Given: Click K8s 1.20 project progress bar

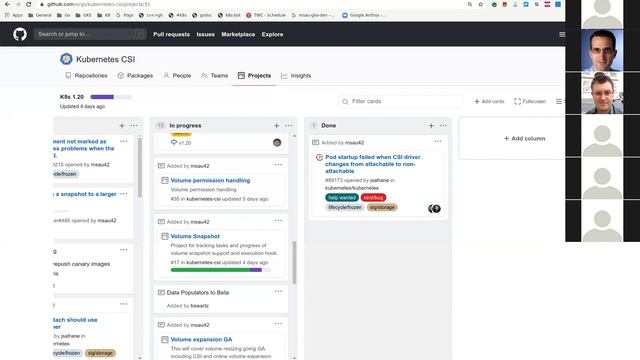Looking at the screenshot, I should [x=111, y=97].
